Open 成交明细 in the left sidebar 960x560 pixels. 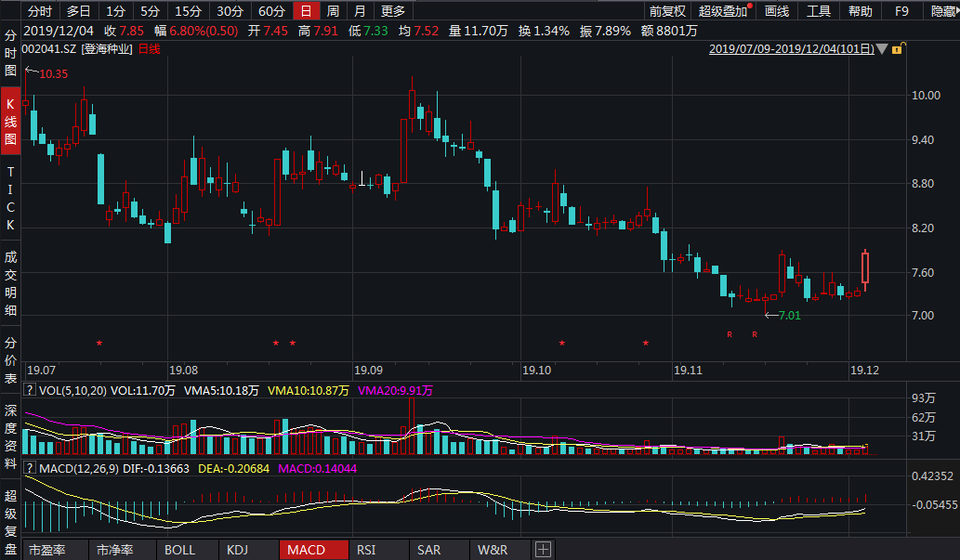point(10,283)
